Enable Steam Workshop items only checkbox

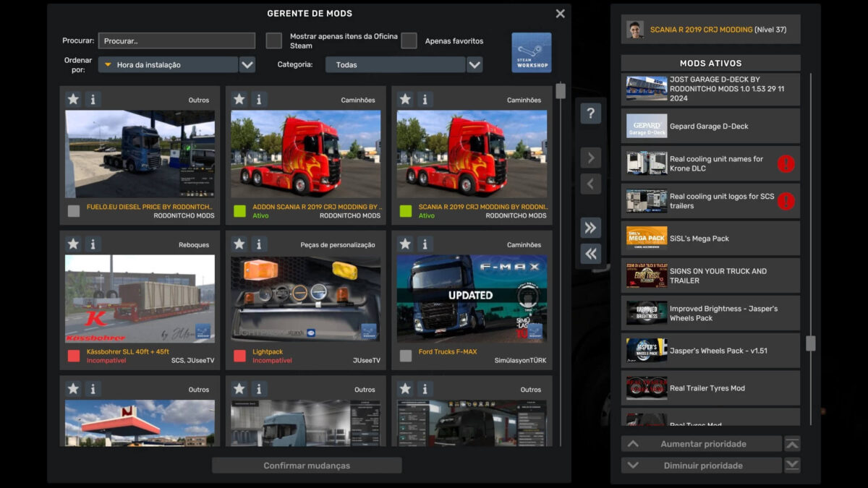pos(273,40)
